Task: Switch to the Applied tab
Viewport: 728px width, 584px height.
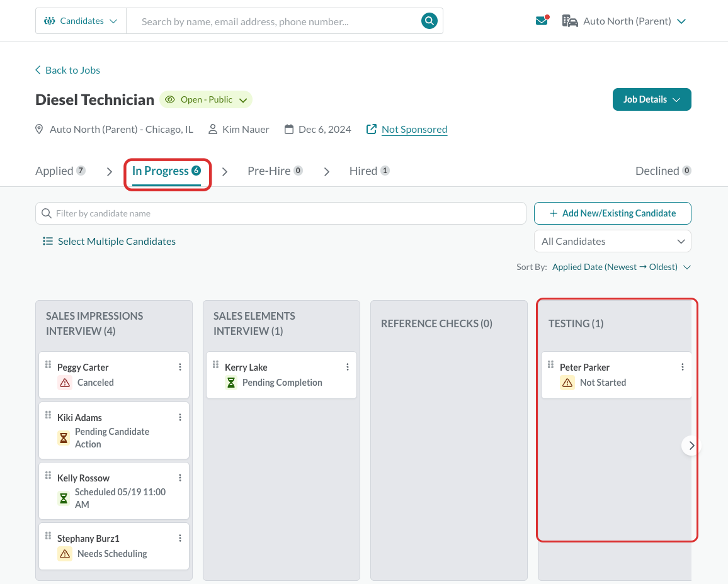Action: click(60, 171)
